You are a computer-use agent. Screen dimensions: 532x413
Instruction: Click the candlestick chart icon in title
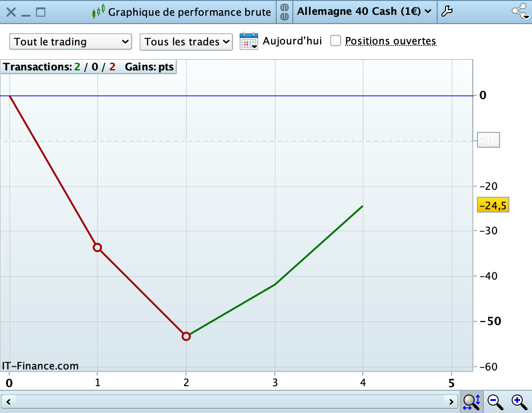point(98,12)
